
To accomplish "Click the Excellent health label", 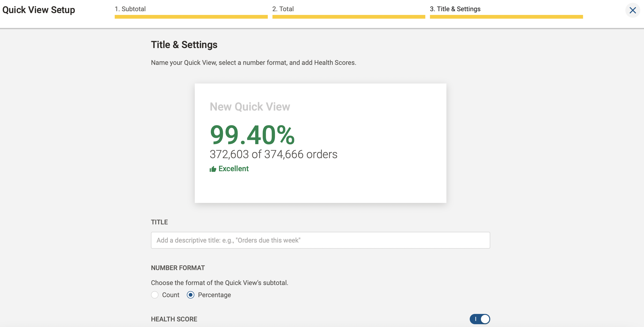I will point(233,169).
